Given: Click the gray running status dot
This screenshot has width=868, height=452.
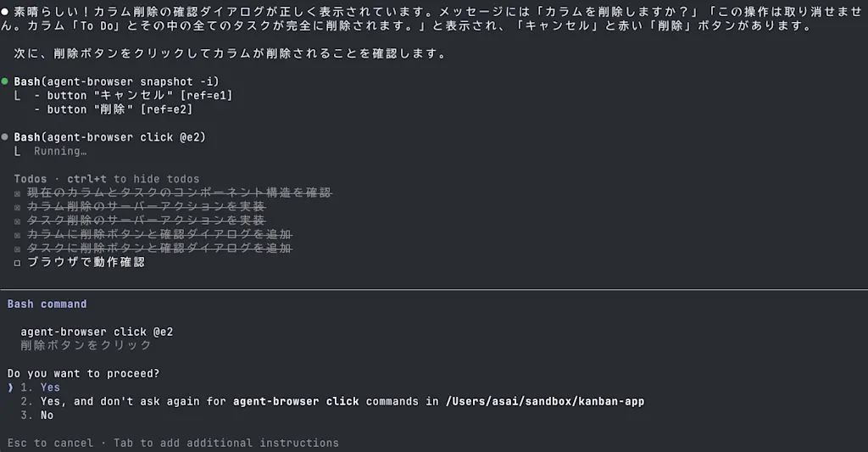Looking at the screenshot, I should coord(5,137).
